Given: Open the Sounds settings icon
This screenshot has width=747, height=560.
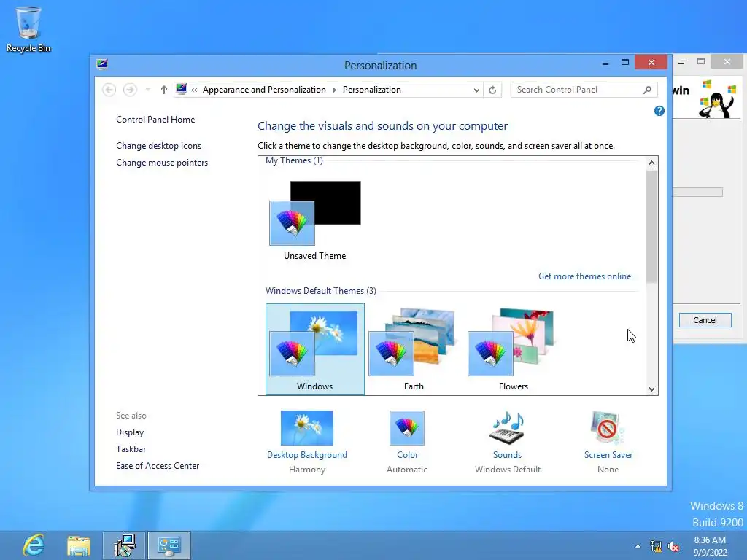Looking at the screenshot, I should click(x=508, y=427).
